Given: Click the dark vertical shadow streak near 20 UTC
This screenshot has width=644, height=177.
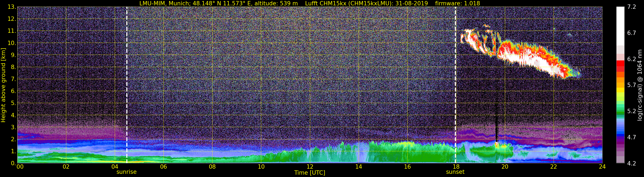Looking at the screenshot, I should [497, 120].
